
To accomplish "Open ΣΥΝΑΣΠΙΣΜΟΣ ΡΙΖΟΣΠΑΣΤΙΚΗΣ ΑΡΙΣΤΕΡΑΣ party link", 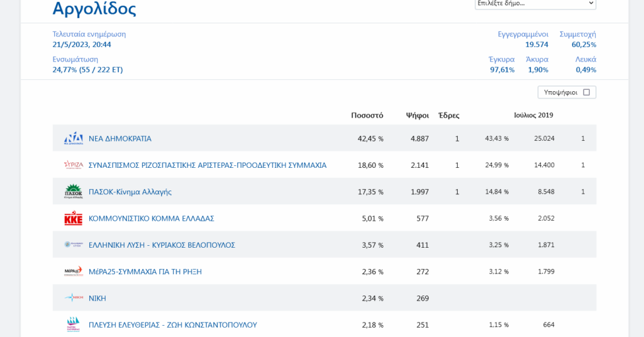I will coord(208,165).
